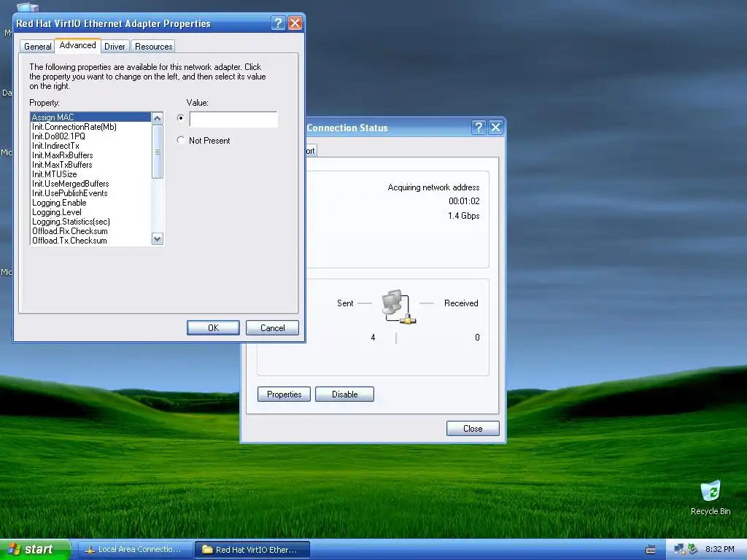Open the Recycle Bin icon
Viewport: 747px width, 560px height.
711,498
